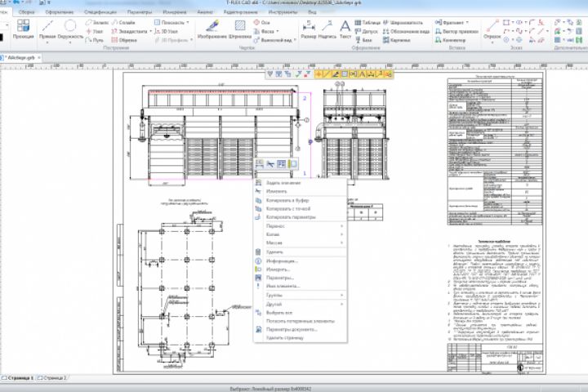Select the Прямая line construction tool

[47, 30]
